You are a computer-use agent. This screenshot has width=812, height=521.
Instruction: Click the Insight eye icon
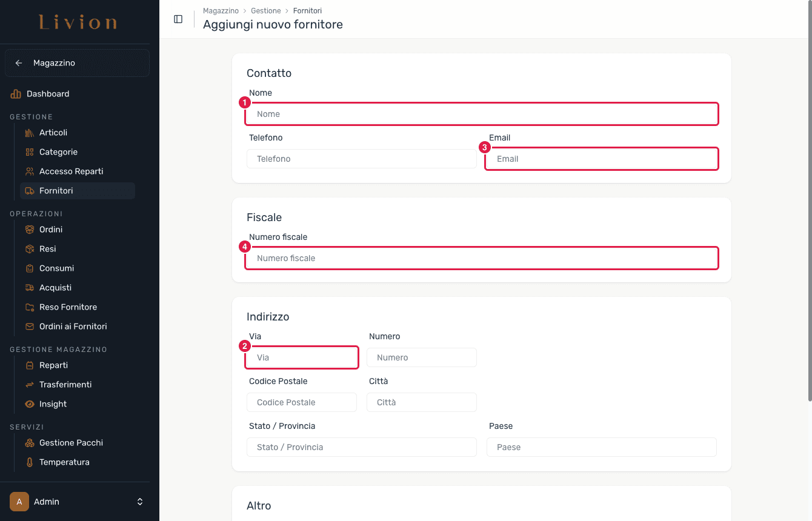(x=30, y=404)
